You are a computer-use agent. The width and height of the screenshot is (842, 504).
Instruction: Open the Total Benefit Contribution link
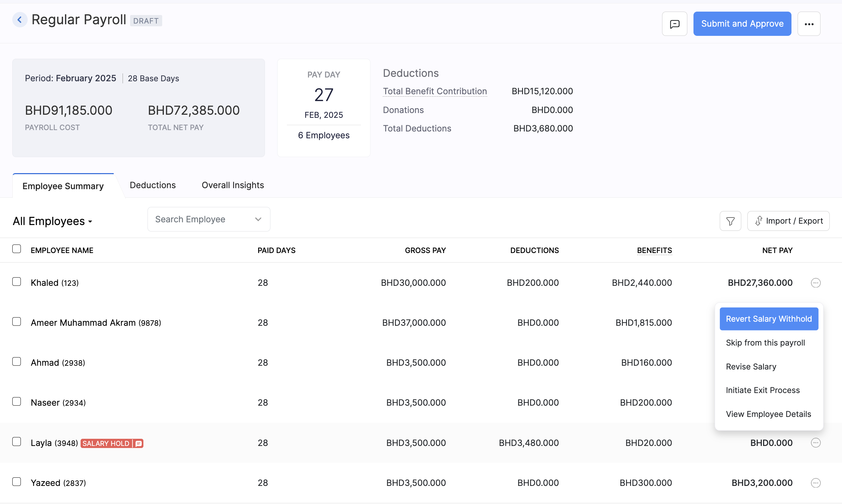pyautogui.click(x=435, y=91)
